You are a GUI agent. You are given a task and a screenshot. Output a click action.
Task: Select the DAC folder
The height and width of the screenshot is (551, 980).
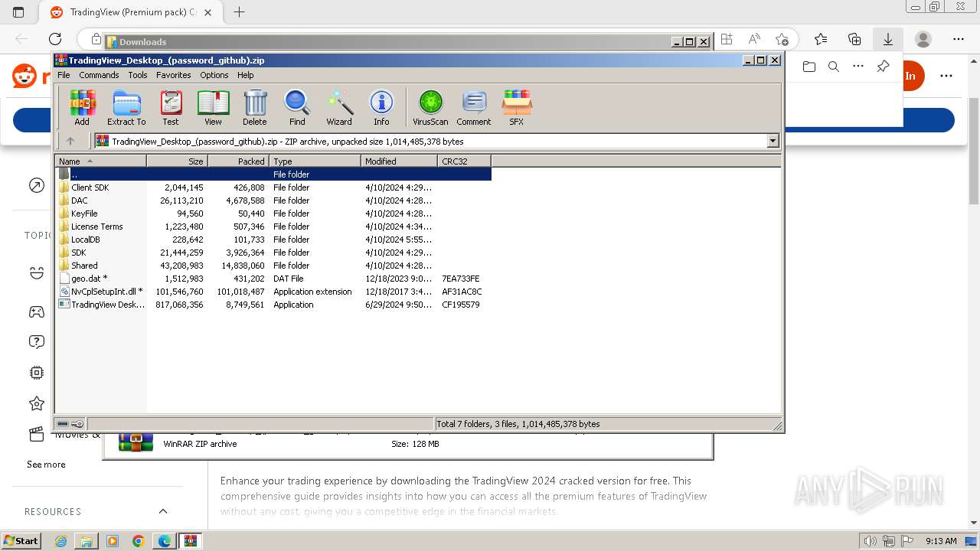point(273,201)
